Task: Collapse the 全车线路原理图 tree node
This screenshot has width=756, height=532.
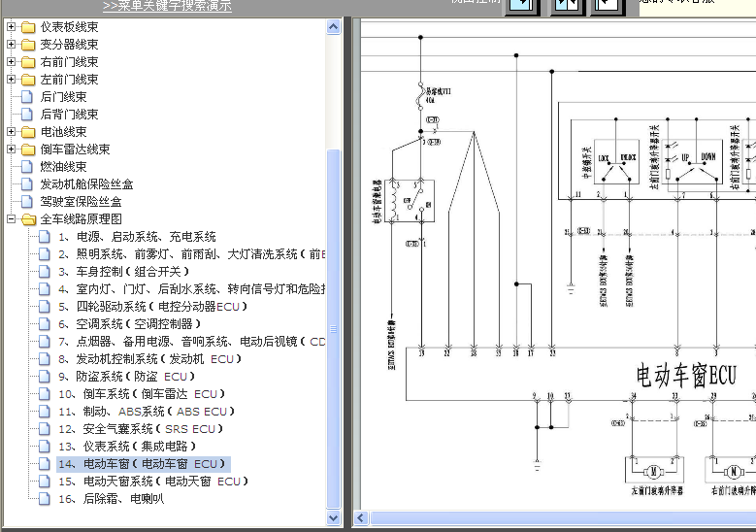Action: click(x=11, y=219)
